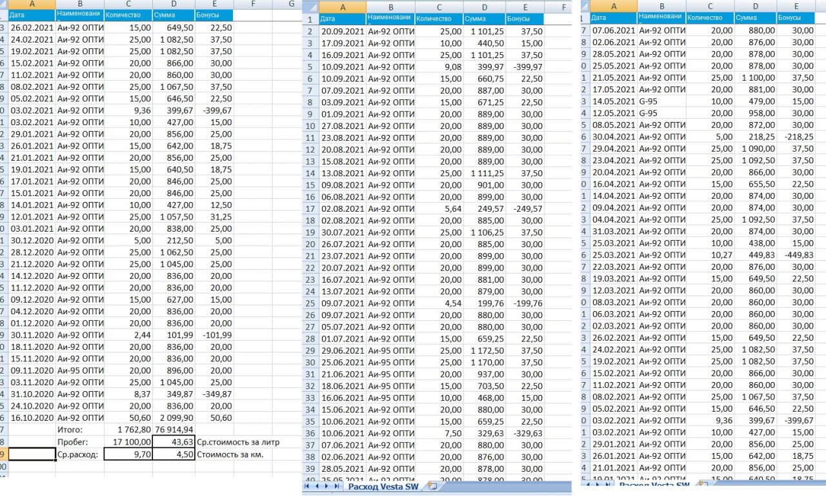826x504 pixels.
Task: Click the mileage value 17 100,00
Action: (128, 441)
